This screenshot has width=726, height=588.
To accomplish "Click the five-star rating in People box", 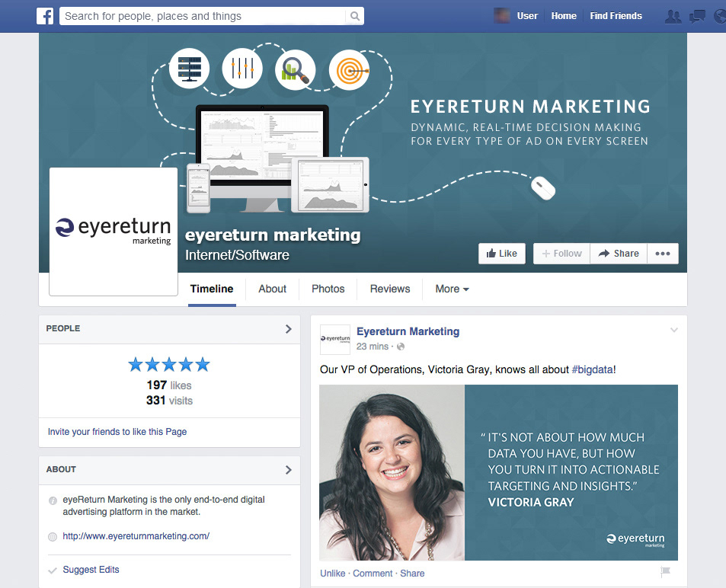I will [x=169, y=365].
